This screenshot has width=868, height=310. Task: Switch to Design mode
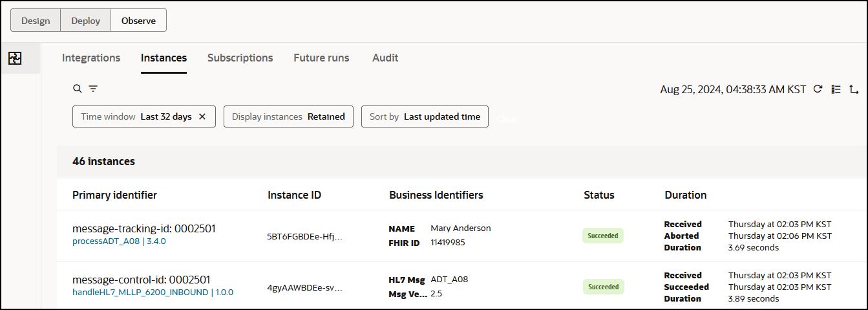coord(36,20)
